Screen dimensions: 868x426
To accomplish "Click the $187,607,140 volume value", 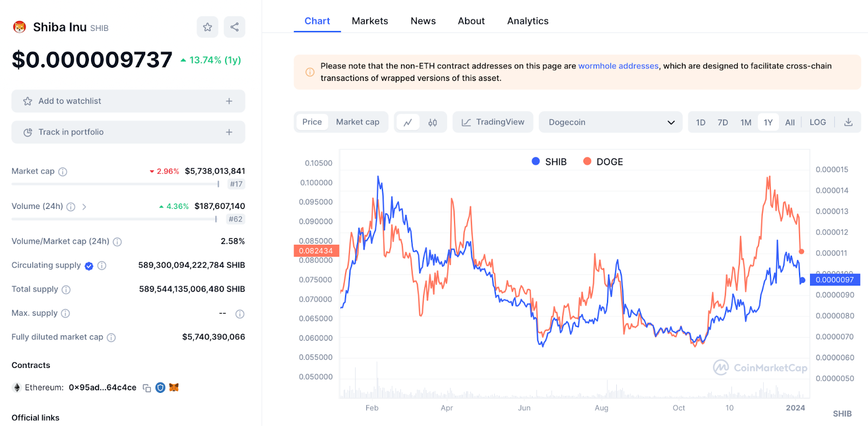I will (x=220, y=206).
